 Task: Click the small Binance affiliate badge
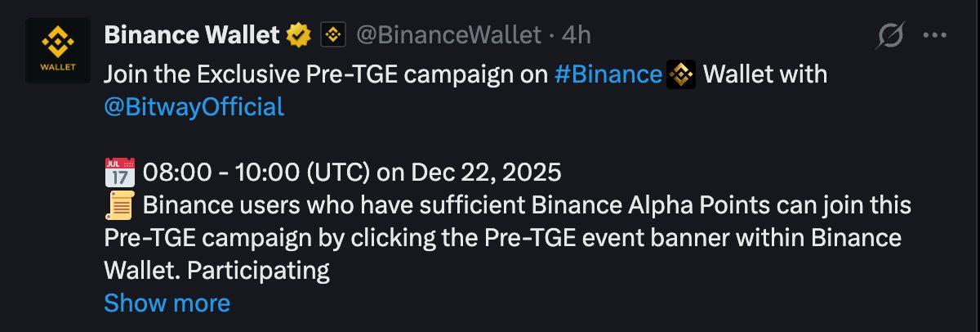click(331, 35)
